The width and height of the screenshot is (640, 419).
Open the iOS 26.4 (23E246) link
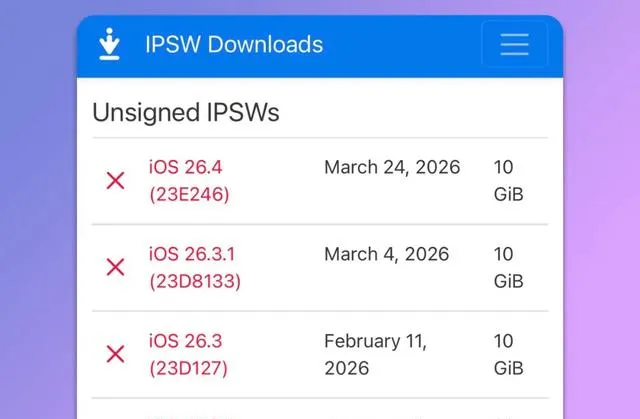tap(189, 180)
